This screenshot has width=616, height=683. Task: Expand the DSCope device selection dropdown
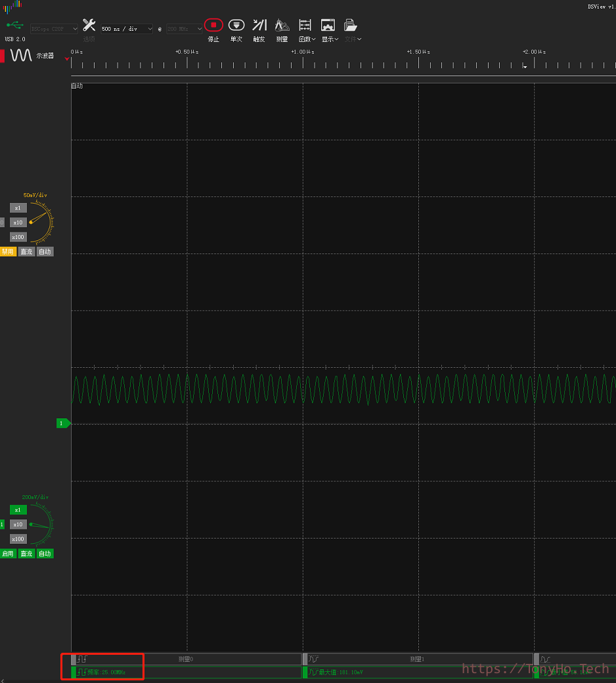[54, 29]
